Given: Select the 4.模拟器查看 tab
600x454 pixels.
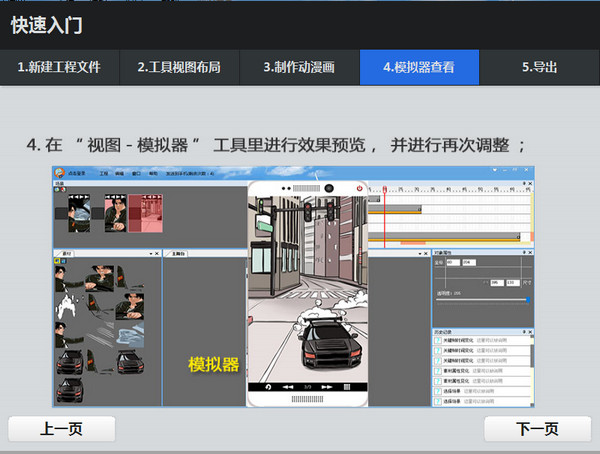Looking at the screenshot, I should (x=419, y=67).
